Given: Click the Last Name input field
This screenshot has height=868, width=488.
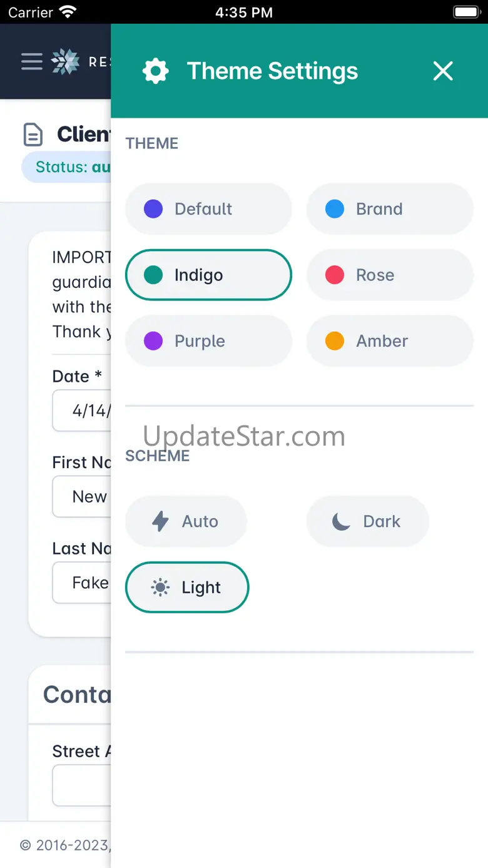Looking at the screenshot, I should coord(83,583).
